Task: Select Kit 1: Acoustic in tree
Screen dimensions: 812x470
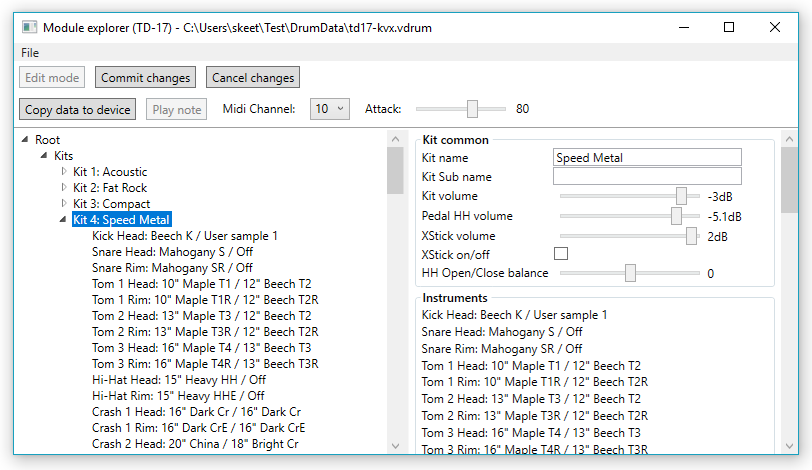Action: tap(110, 172)
